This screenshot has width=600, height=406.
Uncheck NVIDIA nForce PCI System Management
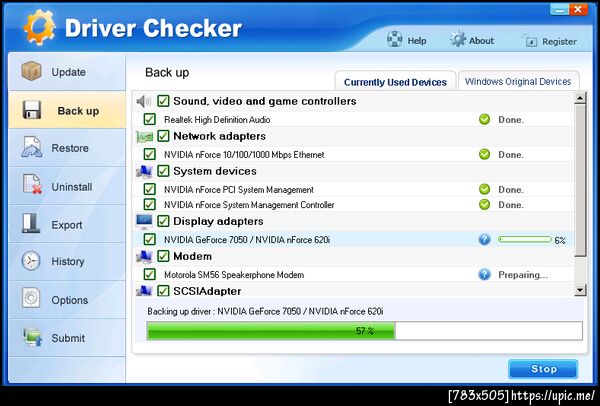149,189
